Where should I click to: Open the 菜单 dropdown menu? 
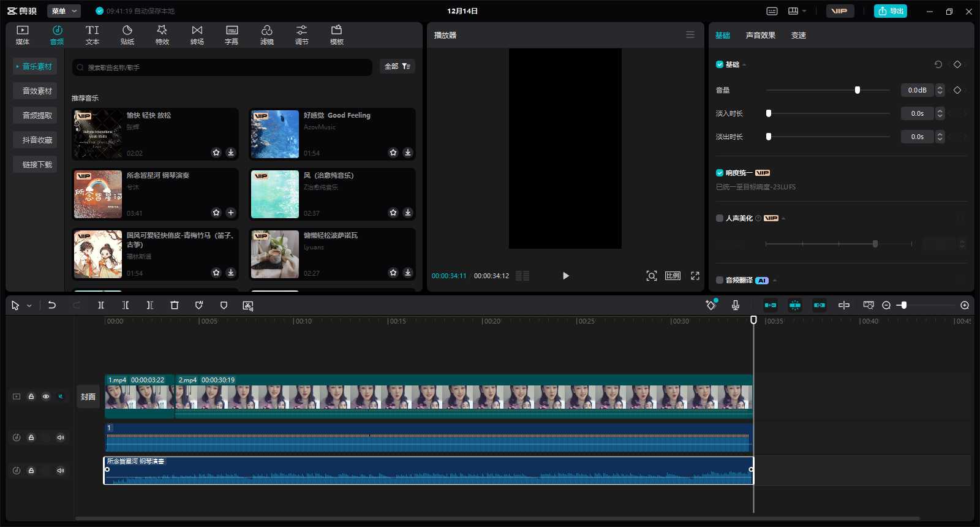[x=64, y=11]
